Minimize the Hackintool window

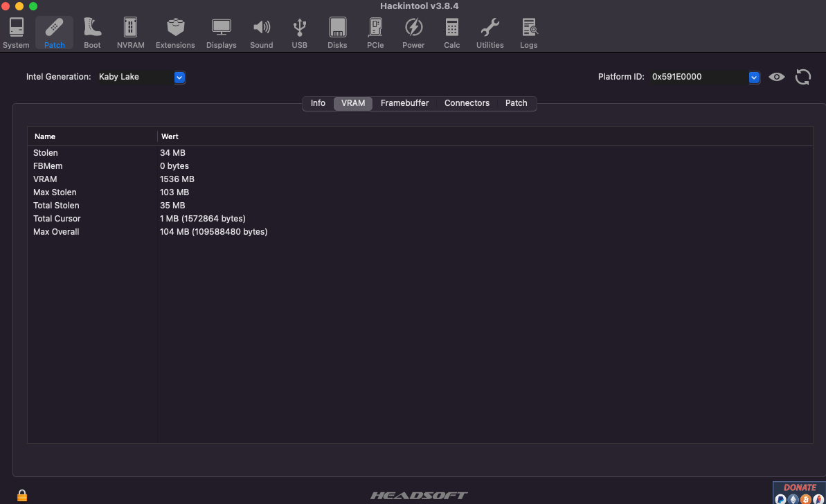[19, 6]
